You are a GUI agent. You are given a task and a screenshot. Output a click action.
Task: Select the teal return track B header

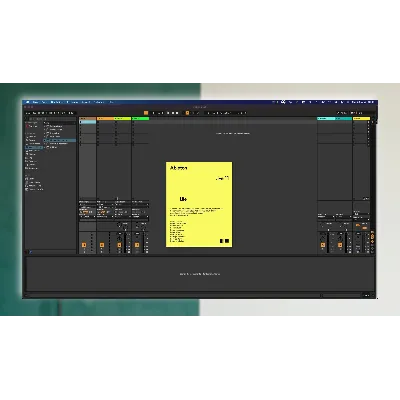[x=343, y=118]
